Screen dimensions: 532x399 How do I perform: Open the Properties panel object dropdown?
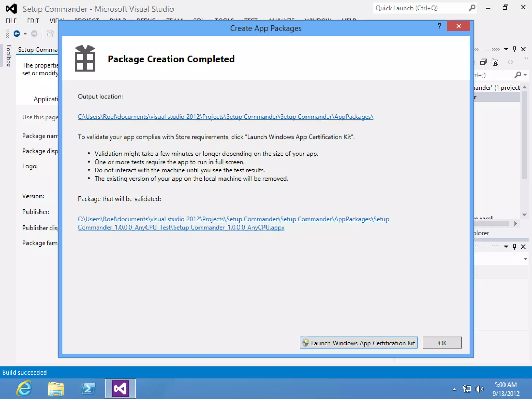pyautogui.click(x=525, y=259)
